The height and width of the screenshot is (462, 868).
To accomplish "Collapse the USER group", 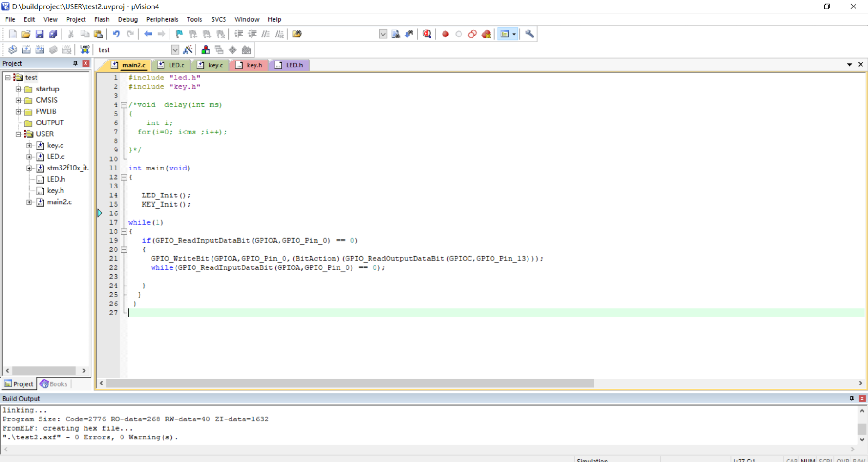I will pyautogui.click(x=18, y=134).
